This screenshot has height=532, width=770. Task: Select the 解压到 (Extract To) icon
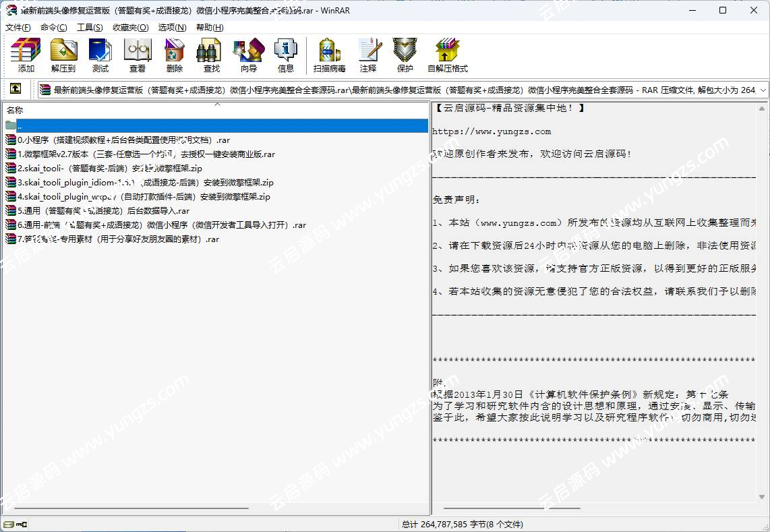(x=63, y=54)
